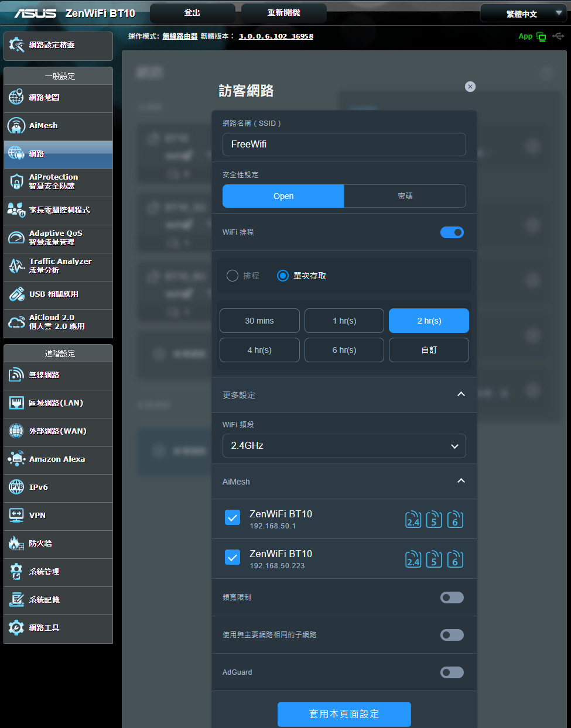Click the ASUS ZenWiFi BT10 logo
This screenshot has height=728, width=571.
[x=74, y=13]
